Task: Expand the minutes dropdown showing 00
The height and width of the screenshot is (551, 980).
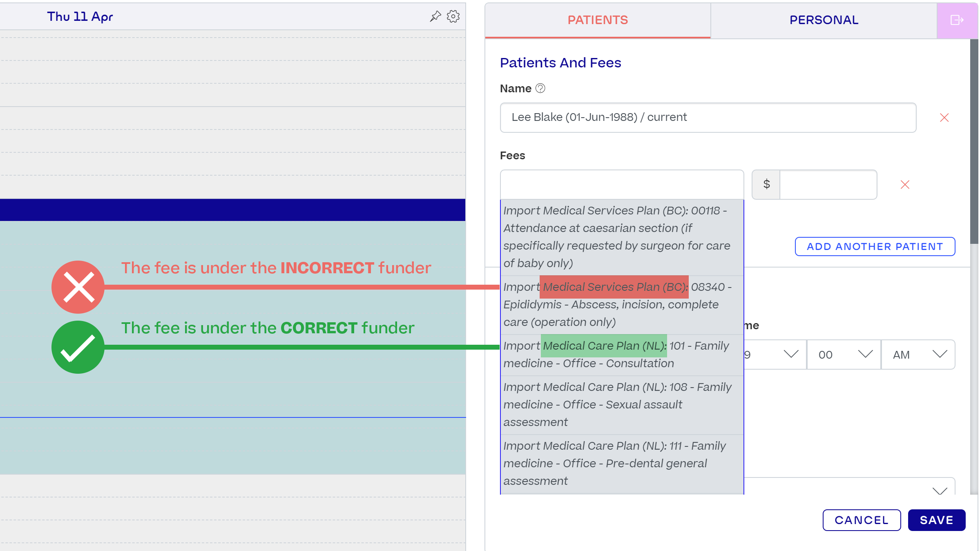Action: [x=844, y=355]
